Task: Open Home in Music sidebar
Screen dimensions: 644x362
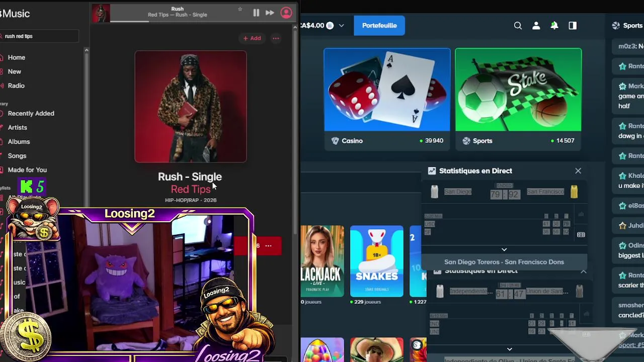Action: [x=16, y=57]
